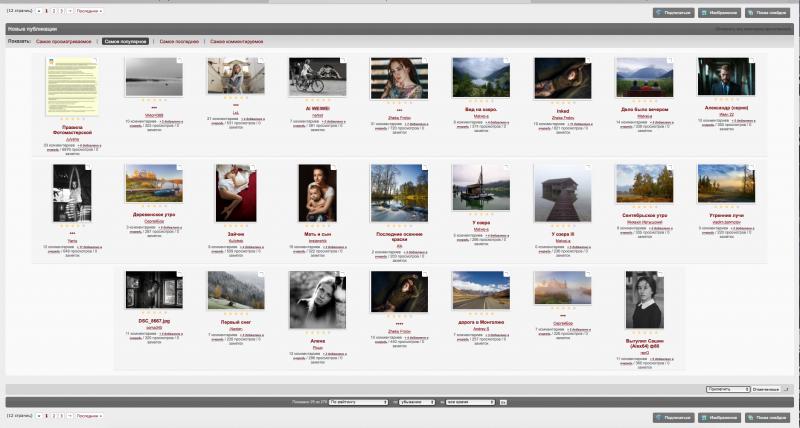Open the Zhaba Frolov author link under Inked

563,118
